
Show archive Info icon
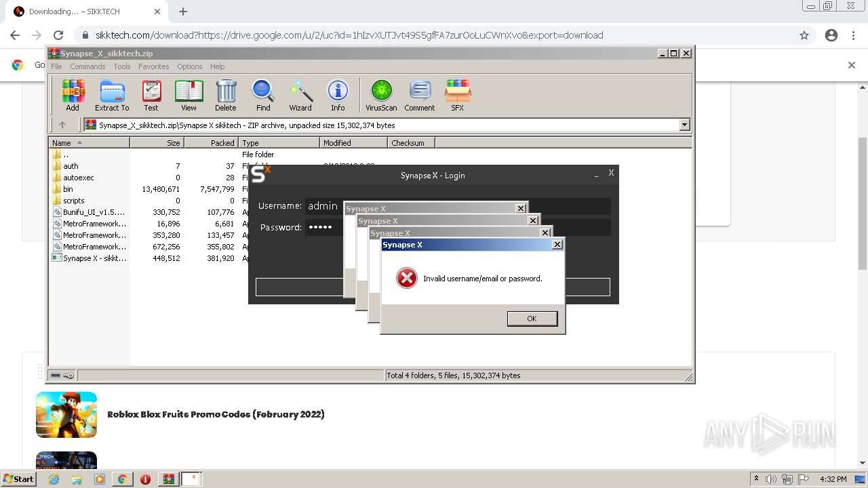(338, 96)
